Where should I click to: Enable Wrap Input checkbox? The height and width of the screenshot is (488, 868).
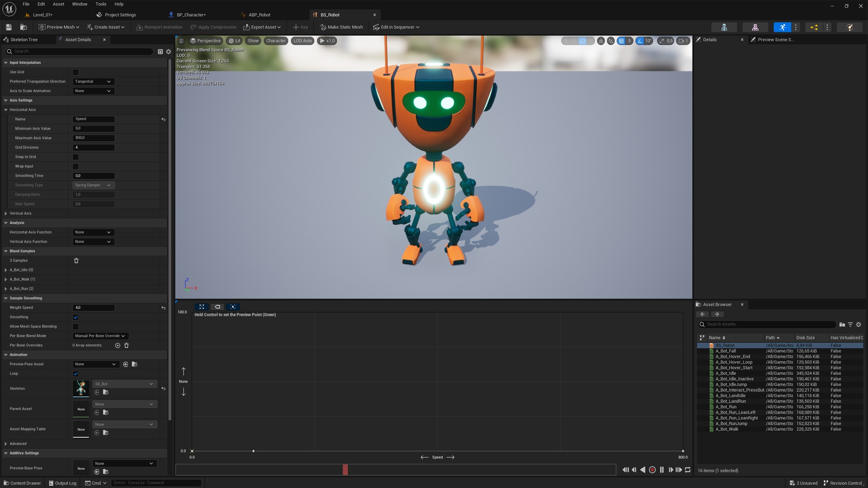(x=75, y=167)
